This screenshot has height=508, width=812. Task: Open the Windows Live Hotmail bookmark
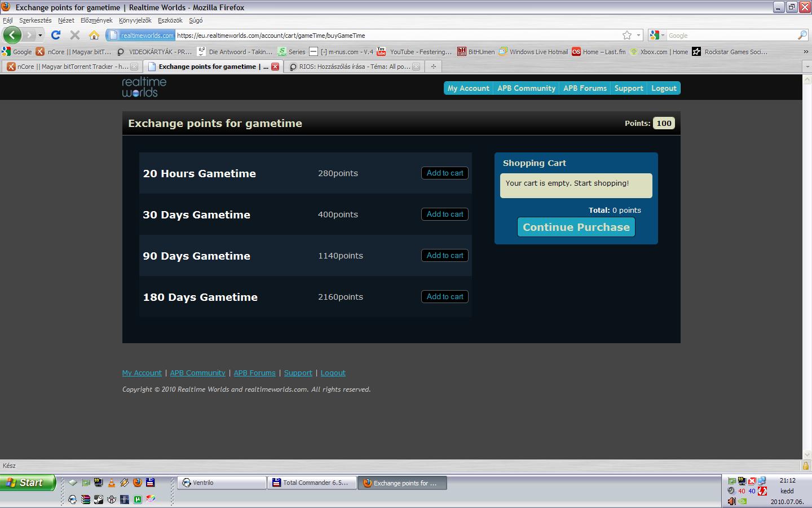click(x=533, y=51)
